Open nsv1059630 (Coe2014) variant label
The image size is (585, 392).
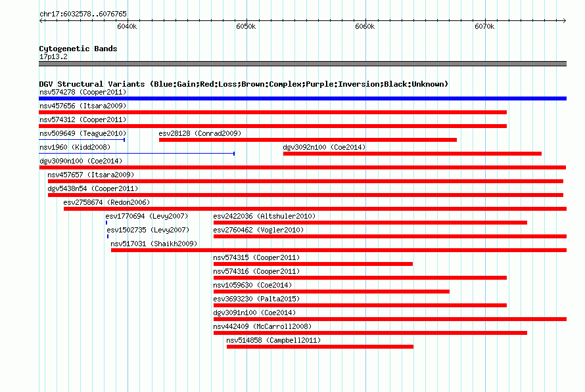(x=252, y=285)
